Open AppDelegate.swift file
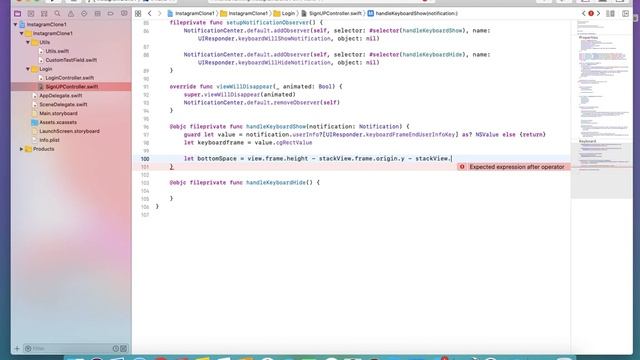Image resolution: width=640 pixels, height=360 pixels. 60,96
